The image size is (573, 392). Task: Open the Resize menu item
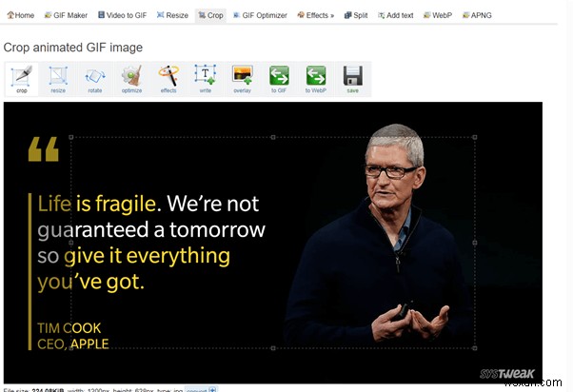click(x=172, y=15)
